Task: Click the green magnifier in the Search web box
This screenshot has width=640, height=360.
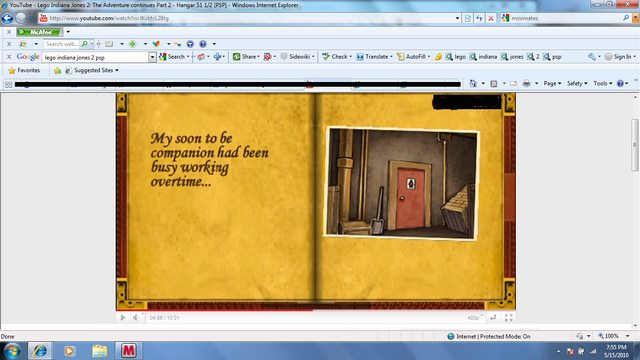Action: pyautogui.click(x=84, y=44)
